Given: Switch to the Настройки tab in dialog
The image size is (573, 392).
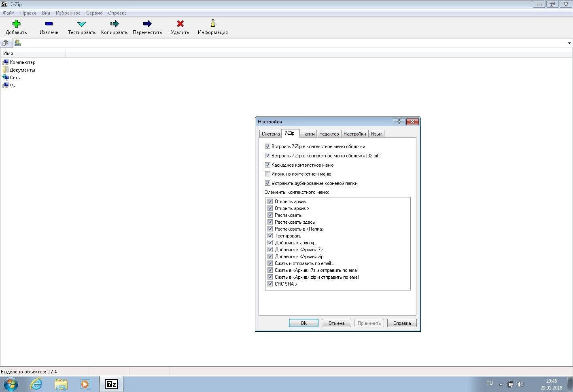Looking at the screenshot, I should (x=355, y=134).
